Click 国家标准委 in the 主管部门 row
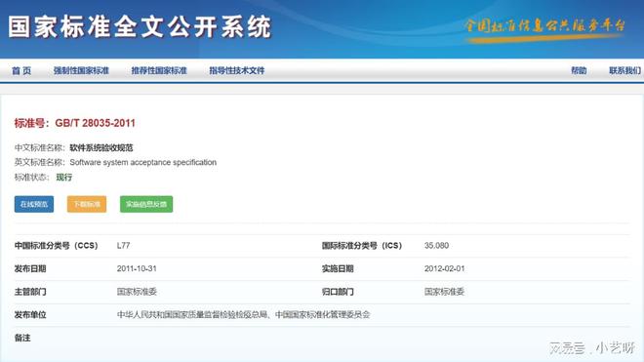644x362 pixels. [x=137, y=292]
